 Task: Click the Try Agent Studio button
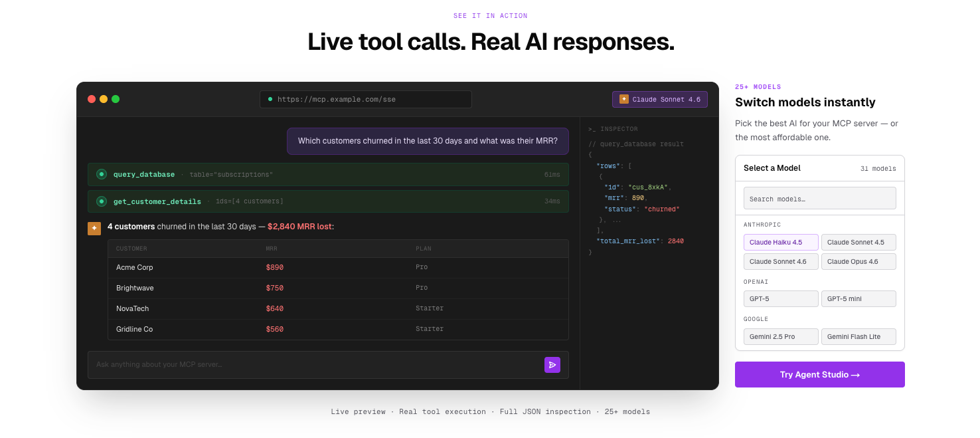[x=820, y=374]
